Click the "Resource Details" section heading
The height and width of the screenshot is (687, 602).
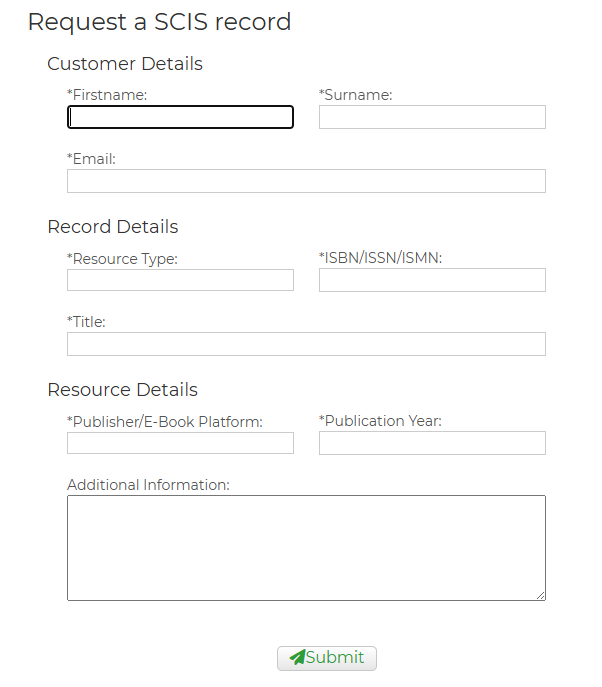122,390
